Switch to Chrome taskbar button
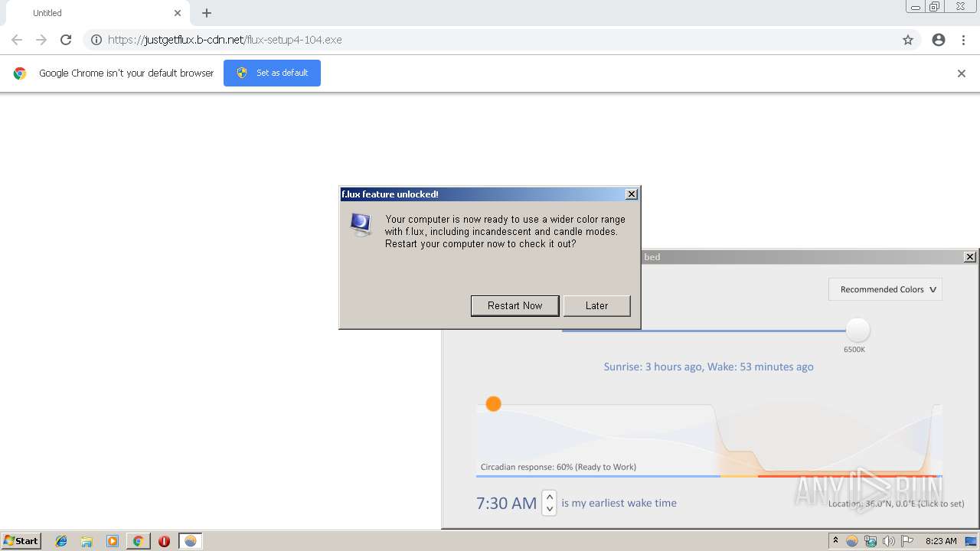Screen dimensions: 980x551 138,541
